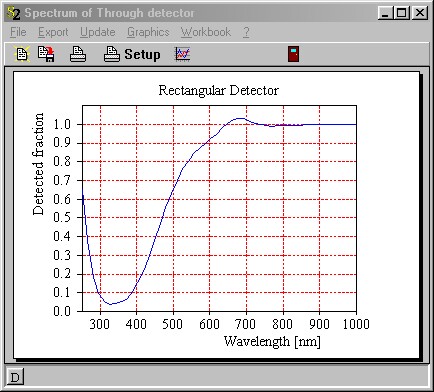The height and width of the screenshot is (392, 434).
Task: Minimize the Spectrum window
Action: coord(386,13)
